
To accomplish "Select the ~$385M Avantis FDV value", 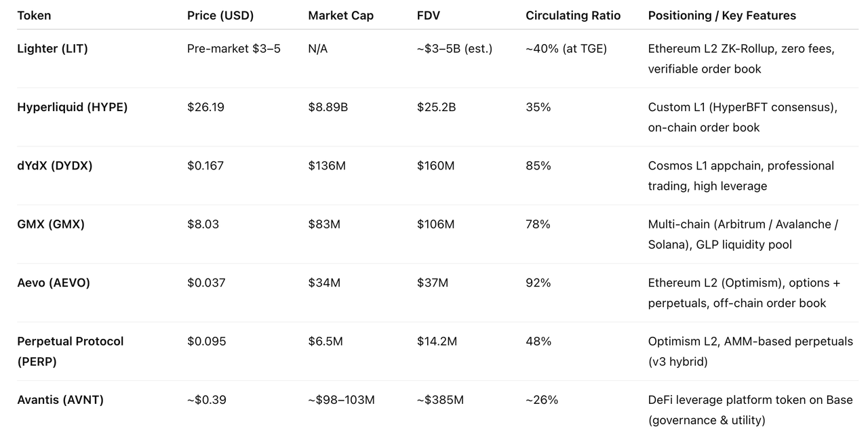I will tap(440, 400).
